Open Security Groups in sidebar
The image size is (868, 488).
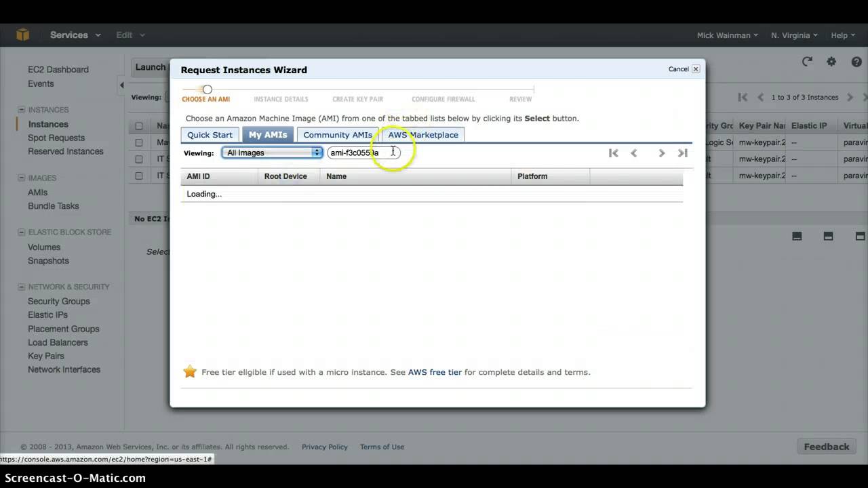click(x=59, y=302)
